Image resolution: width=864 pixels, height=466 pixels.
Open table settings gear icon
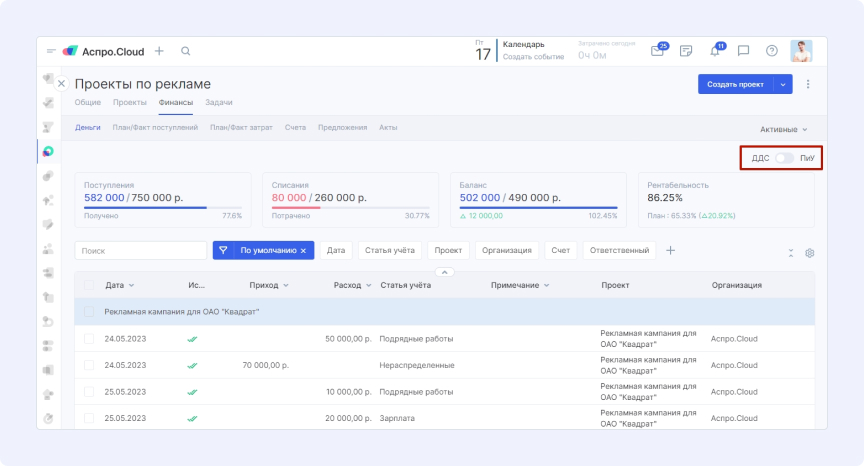click(x=810, y=253)
